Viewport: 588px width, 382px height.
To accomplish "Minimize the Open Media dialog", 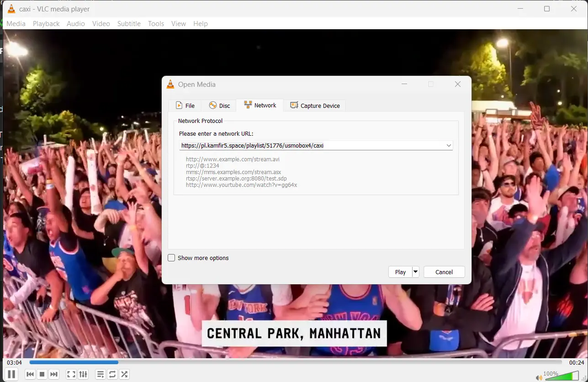I will click(x=404, y=84).
